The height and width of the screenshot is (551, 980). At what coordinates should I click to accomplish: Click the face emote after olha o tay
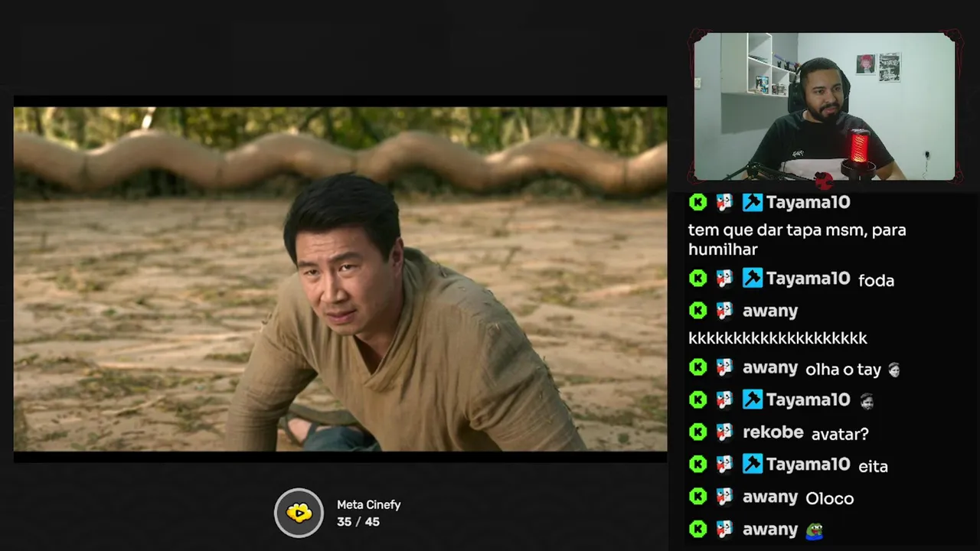893,370
